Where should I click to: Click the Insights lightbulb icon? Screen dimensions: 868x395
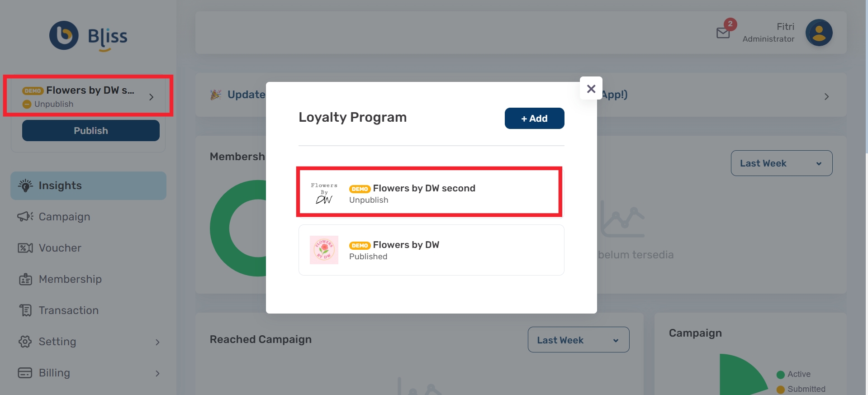25,186
